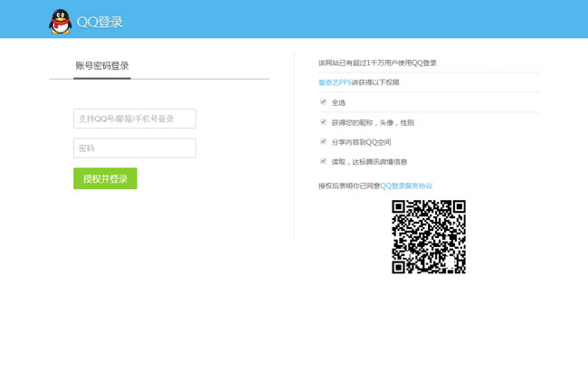Image resolution: width=588 pixels, height=372 pixels.
Task: Click the 该网站已有超过1千万用户使用QQ登录 notice text
Action: pos(377,63)
